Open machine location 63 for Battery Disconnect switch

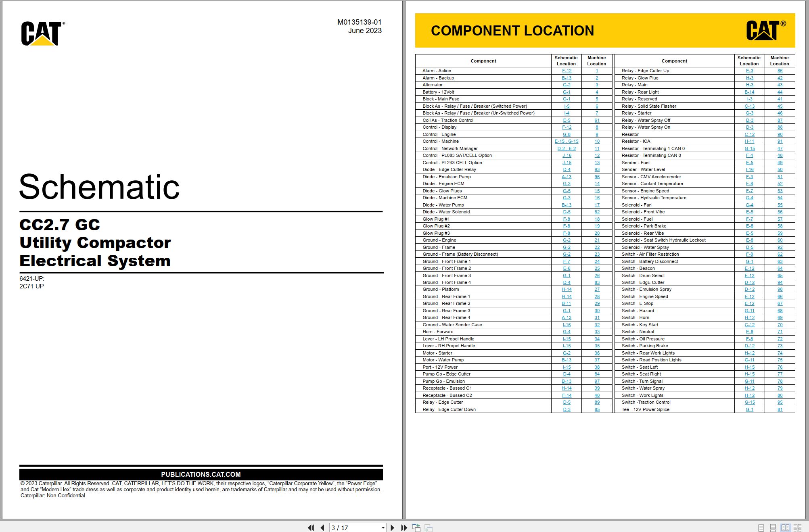tap(780, 261)
